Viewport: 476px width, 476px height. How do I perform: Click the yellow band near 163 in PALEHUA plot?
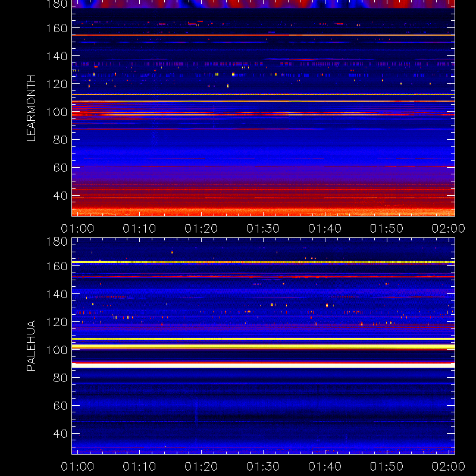point(263,262)
